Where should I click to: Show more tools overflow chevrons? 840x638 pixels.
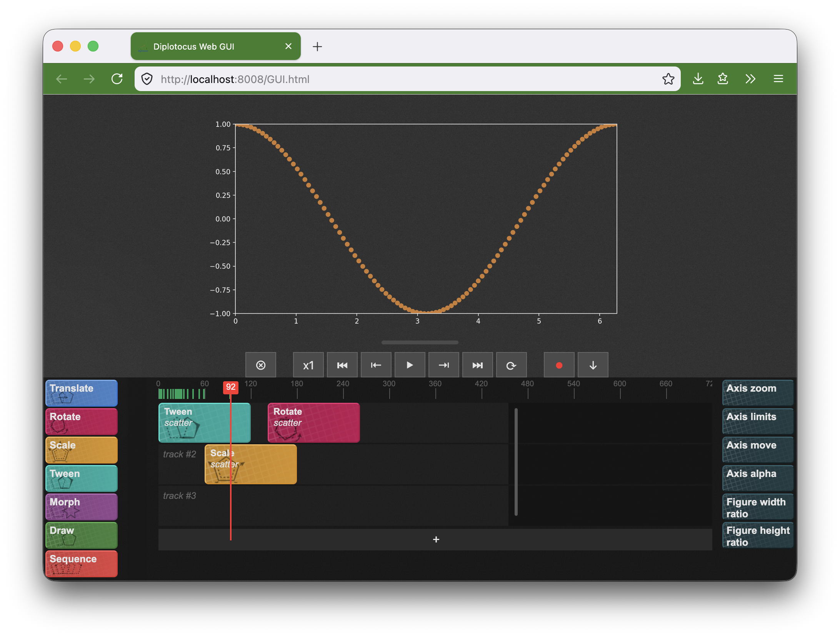(750, 79)
